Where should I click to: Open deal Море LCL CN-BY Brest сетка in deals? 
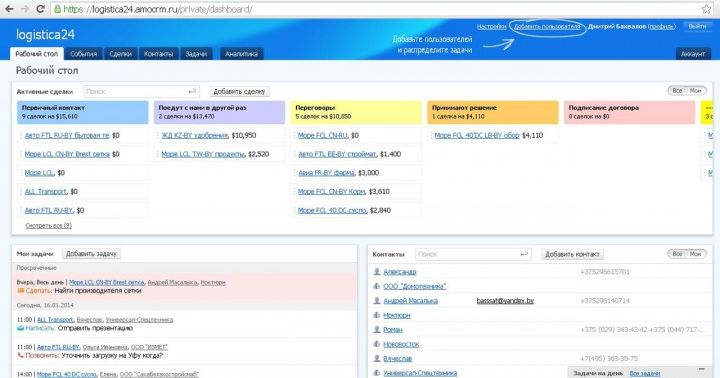[x=67, y=154]
